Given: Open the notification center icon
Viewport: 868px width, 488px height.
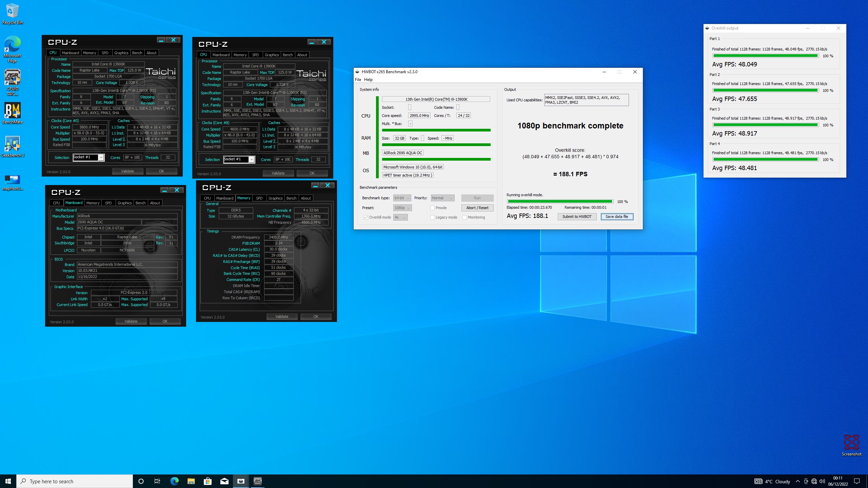Looking at the screenshot, I should [857, 481].
